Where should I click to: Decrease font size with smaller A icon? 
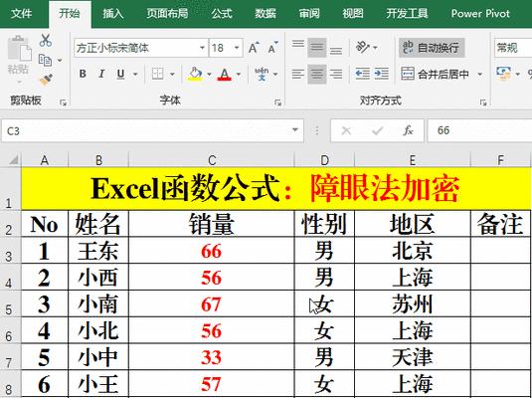273,48
